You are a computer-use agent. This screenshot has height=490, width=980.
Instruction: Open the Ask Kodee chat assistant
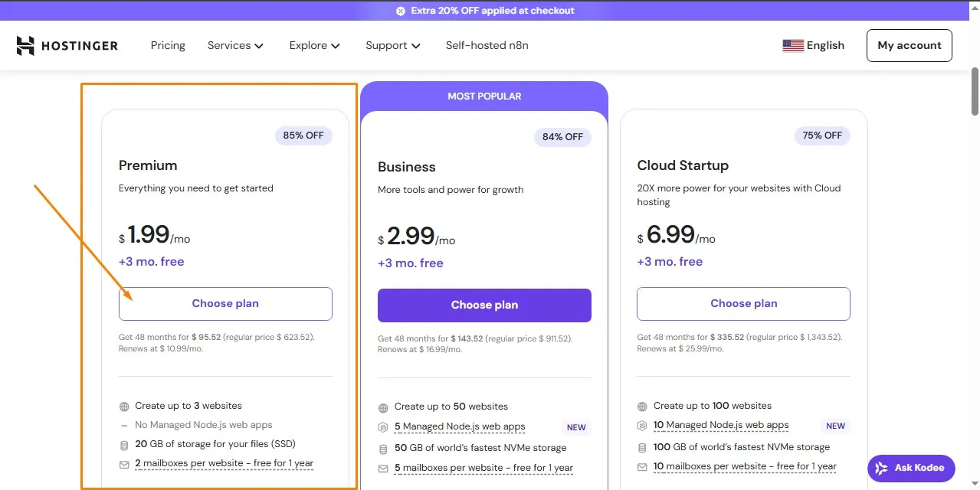[x=911, y=467]
